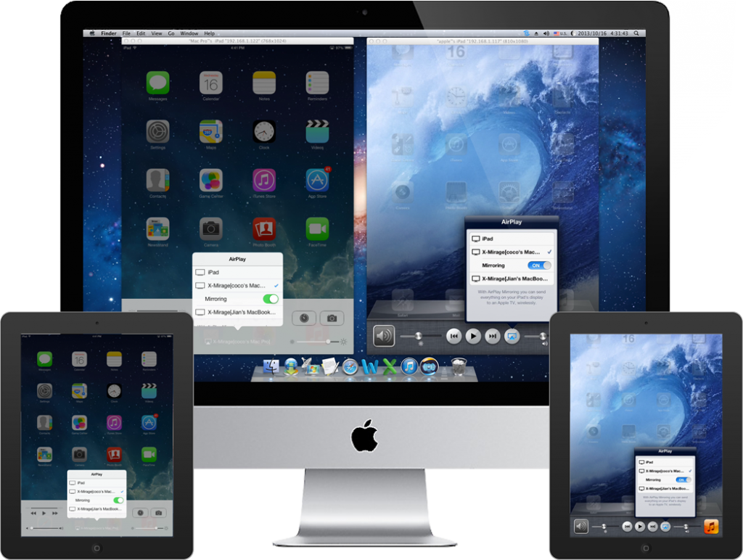Click Spotlight magnifier in iMac menu bar
Image resolution: width=743 pixels, height=560 pixels.
pos(636,33)
